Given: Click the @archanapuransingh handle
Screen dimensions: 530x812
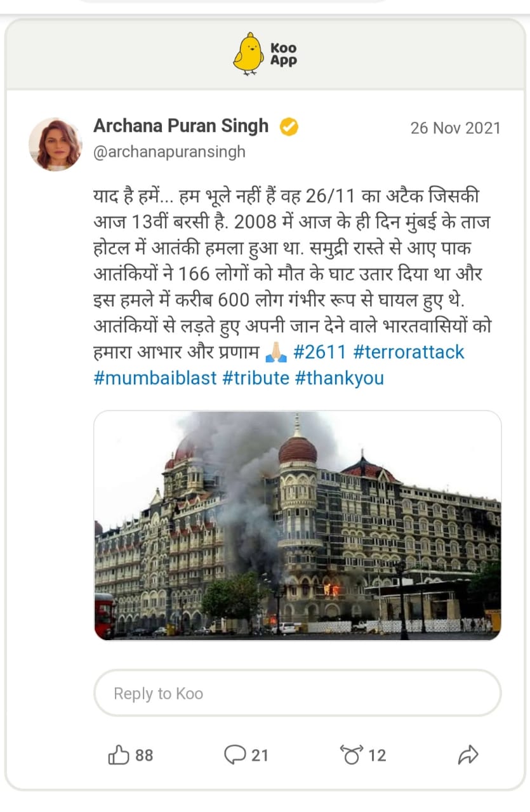Looking at the screenshot, I should 169,153.
